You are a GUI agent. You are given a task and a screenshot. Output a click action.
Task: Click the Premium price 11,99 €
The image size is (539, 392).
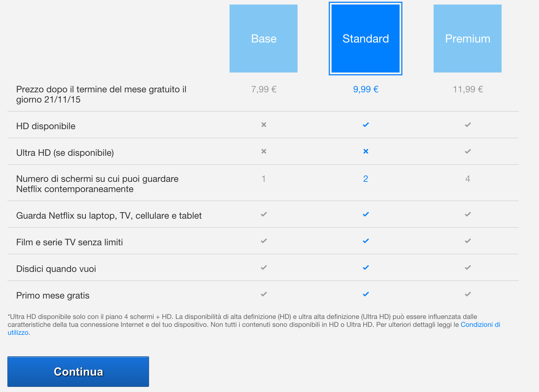click(x=468, y=89)
